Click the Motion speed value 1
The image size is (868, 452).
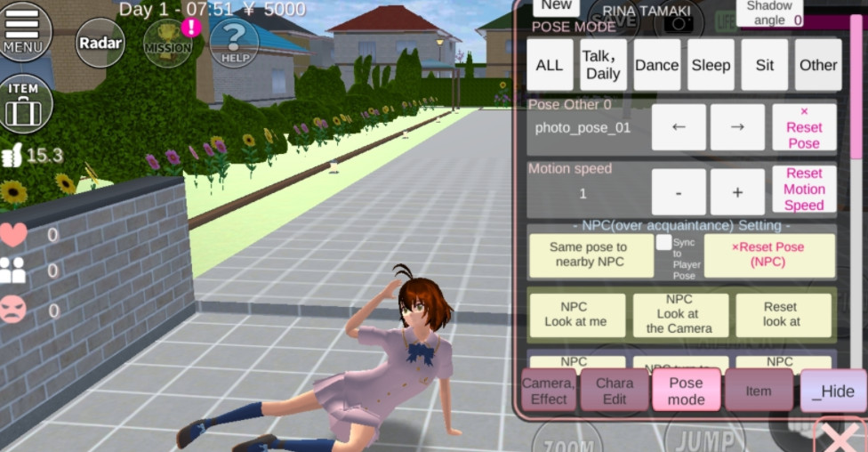pos(583,193)
